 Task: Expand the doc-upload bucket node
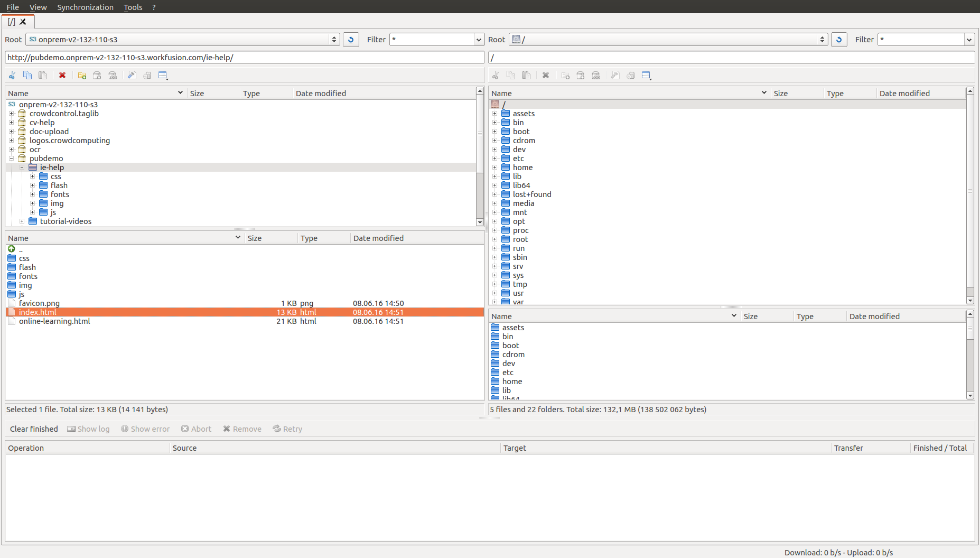(x=11, y=132)
